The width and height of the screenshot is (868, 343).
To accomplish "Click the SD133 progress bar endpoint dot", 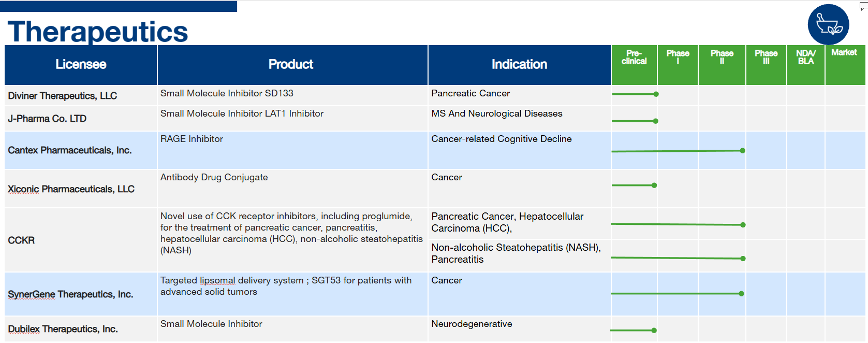I will [656, 94].
